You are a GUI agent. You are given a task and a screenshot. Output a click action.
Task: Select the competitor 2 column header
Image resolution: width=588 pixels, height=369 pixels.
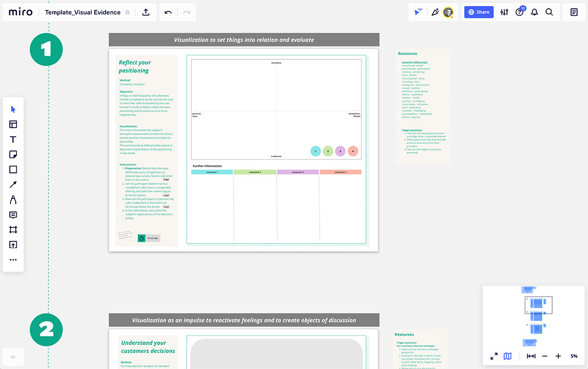coord(255,172)
